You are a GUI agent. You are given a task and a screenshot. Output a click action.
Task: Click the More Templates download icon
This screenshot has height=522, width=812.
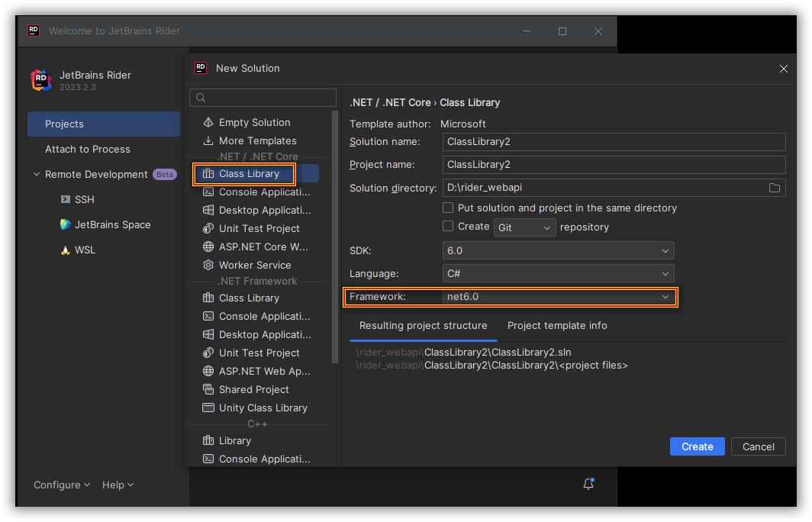pyautogui.click(x=208, y=140)
